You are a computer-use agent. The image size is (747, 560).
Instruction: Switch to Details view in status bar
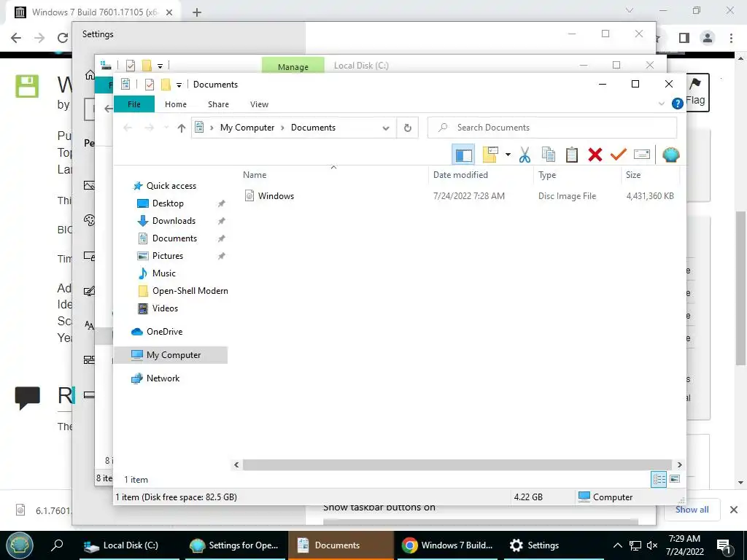[659, 479]
